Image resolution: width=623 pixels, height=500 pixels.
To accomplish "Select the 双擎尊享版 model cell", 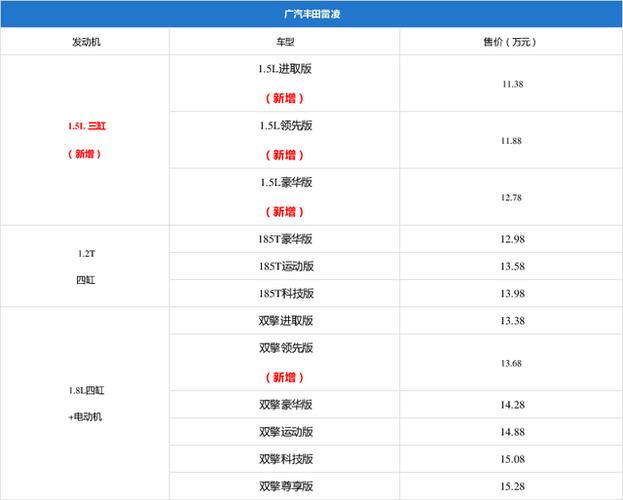I will [x=286, y=486].
